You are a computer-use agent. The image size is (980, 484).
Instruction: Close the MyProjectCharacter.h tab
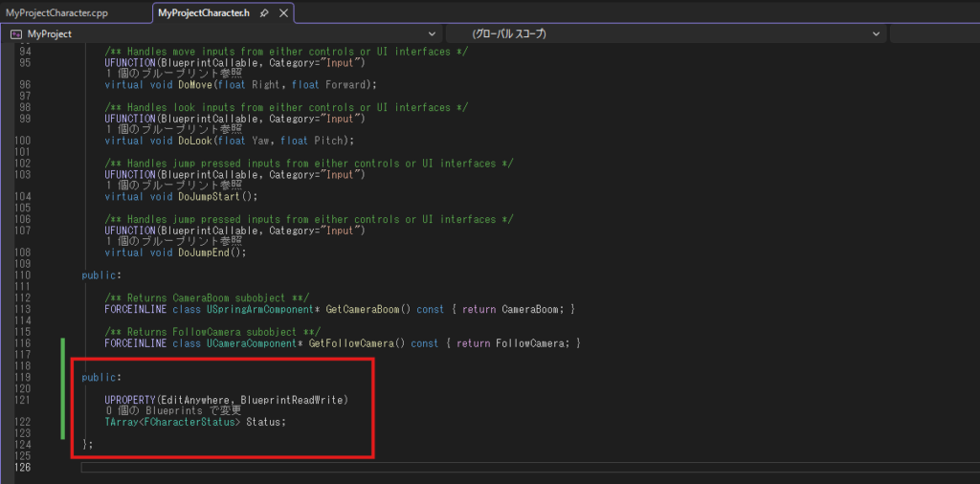coord(281,12)
